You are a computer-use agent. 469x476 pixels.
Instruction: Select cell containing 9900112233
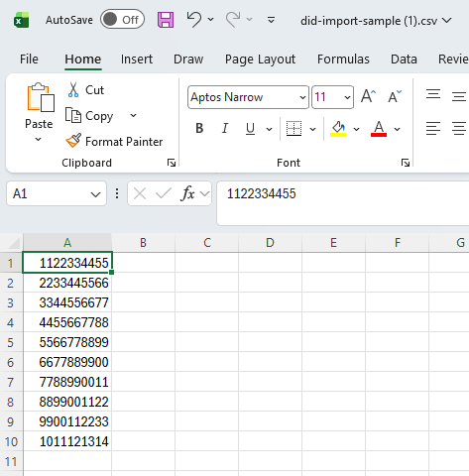[67, 421]
